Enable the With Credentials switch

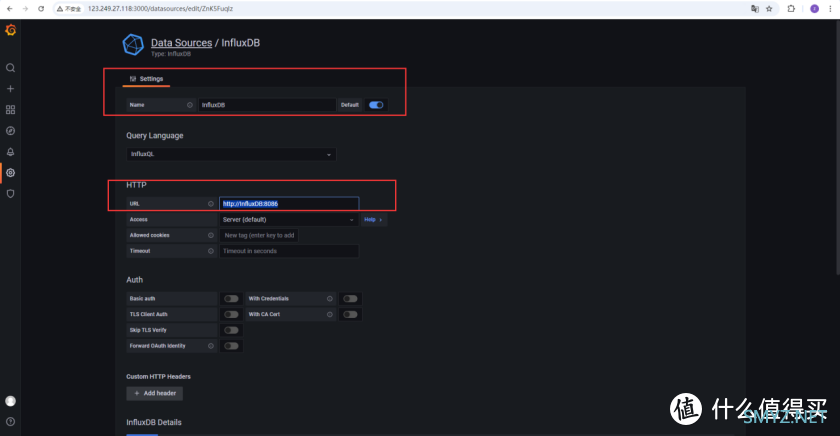coord(350,298)
